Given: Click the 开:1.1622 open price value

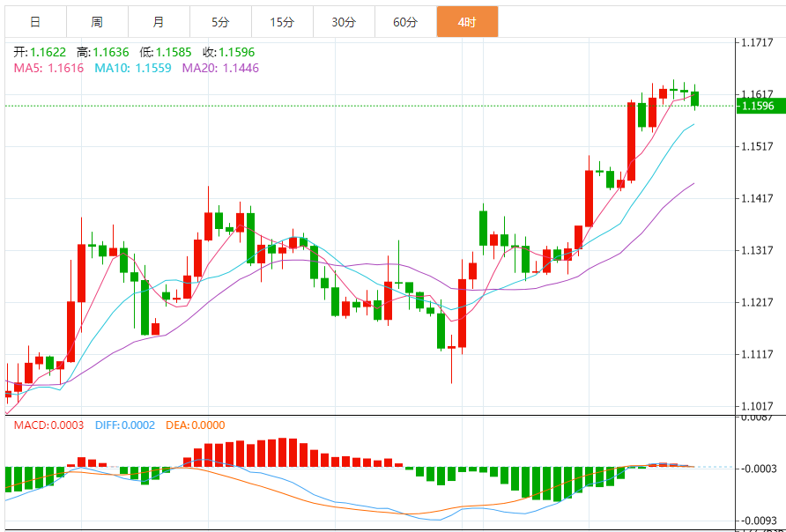Looking at the screenshot, I should point(40,52).
